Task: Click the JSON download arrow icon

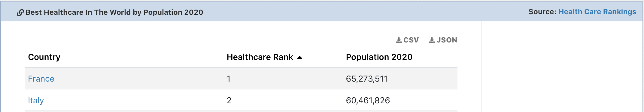Action: click(432, 40)
